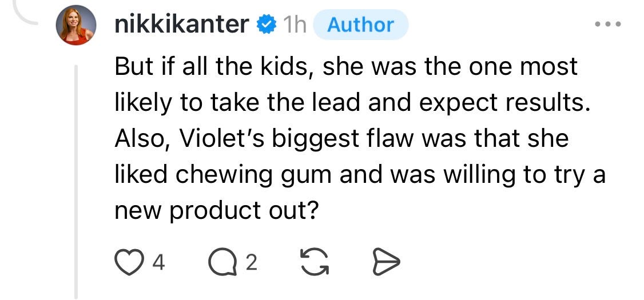Screen dimensions: 644x300
Task: Click the 'expect results.' sentence ending
Action: tap(505, 103)
